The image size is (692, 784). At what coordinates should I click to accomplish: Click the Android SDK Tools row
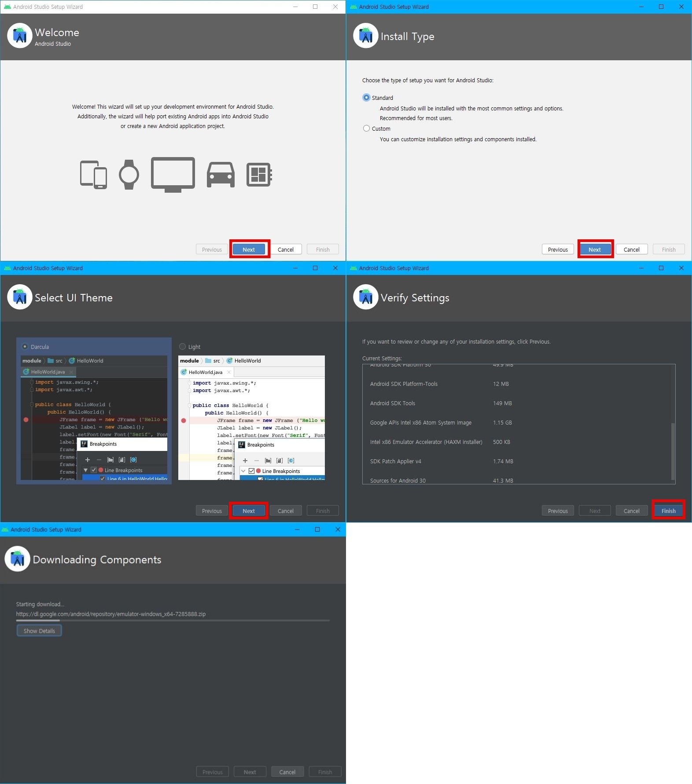(x=519, y=403)
